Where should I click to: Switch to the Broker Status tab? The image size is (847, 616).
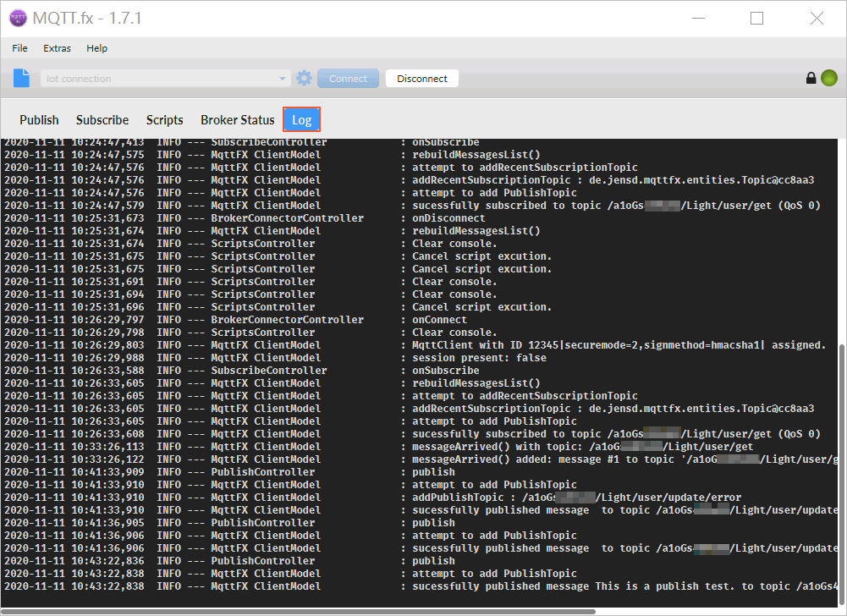[238, 120]
